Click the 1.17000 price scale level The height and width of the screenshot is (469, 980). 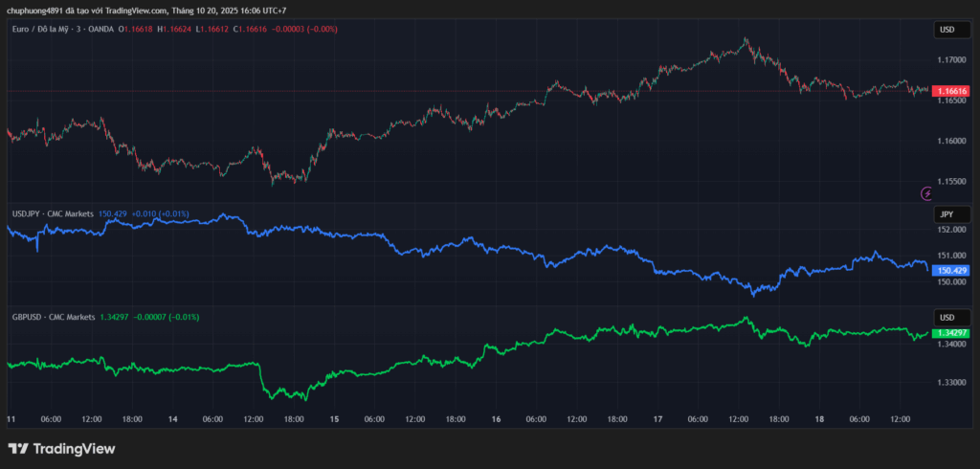(951, 59)
